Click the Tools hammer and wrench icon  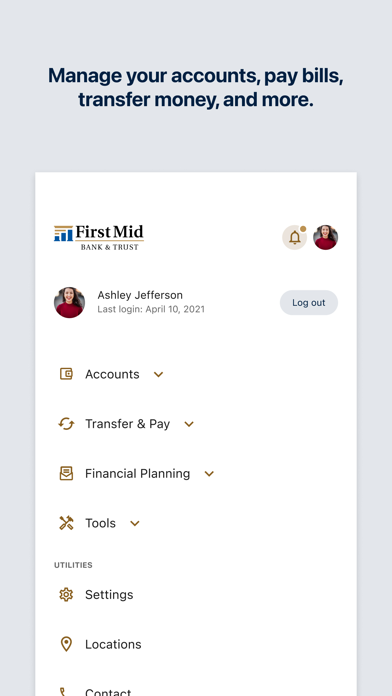[66, 523]
